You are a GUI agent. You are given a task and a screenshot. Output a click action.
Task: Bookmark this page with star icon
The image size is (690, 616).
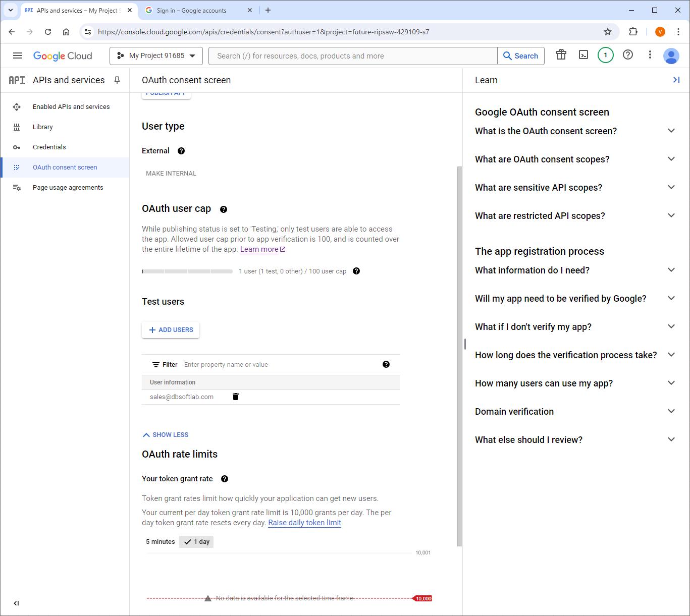click(x=608, y=32)
